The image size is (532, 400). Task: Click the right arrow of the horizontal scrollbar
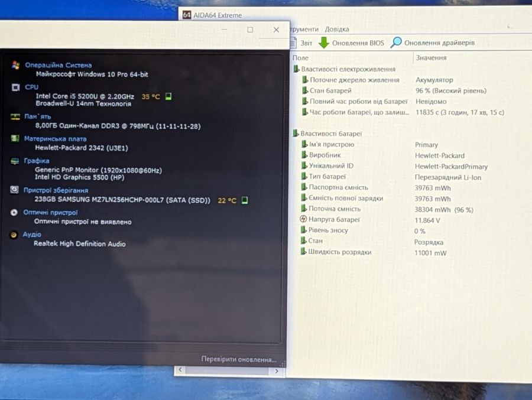(x=277, y=371)
